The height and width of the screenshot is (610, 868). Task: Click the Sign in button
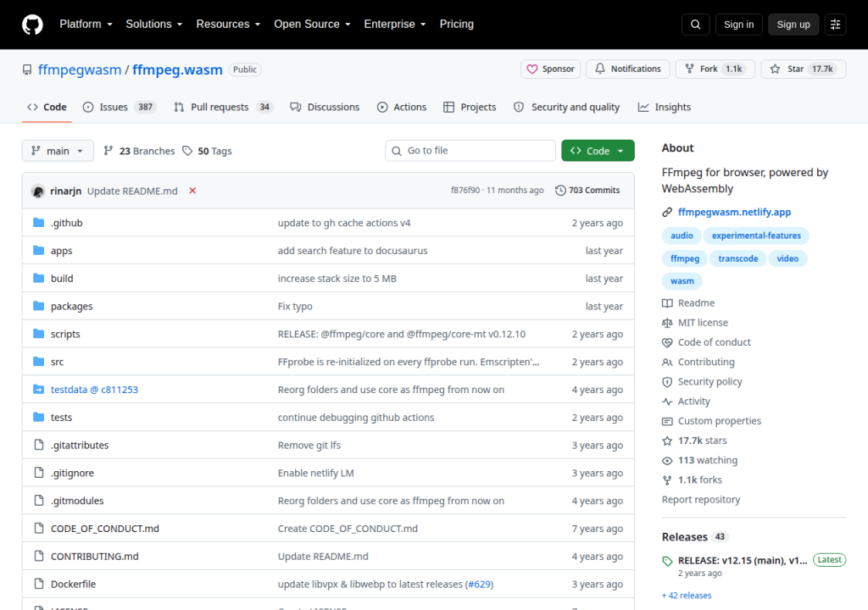(x=738, y=25)
